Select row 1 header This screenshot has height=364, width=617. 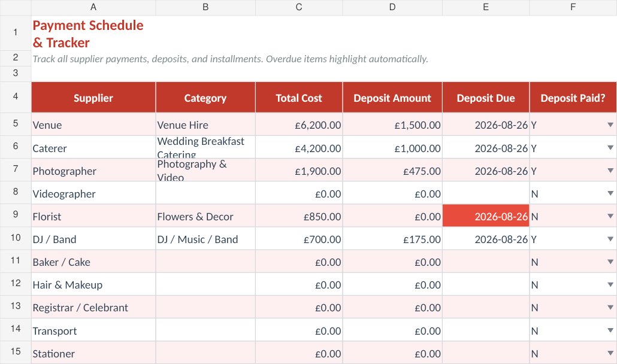(x=16, y=32)
